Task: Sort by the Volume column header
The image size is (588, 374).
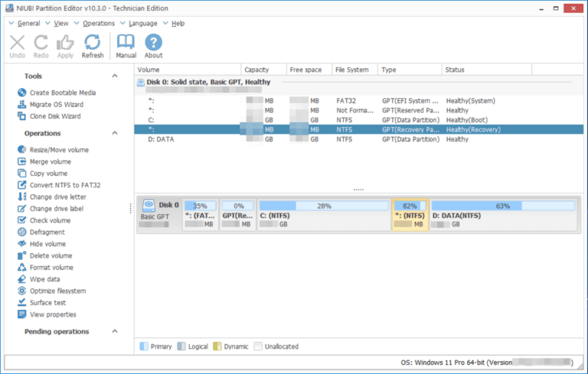Action: click(x=188, y=70)
